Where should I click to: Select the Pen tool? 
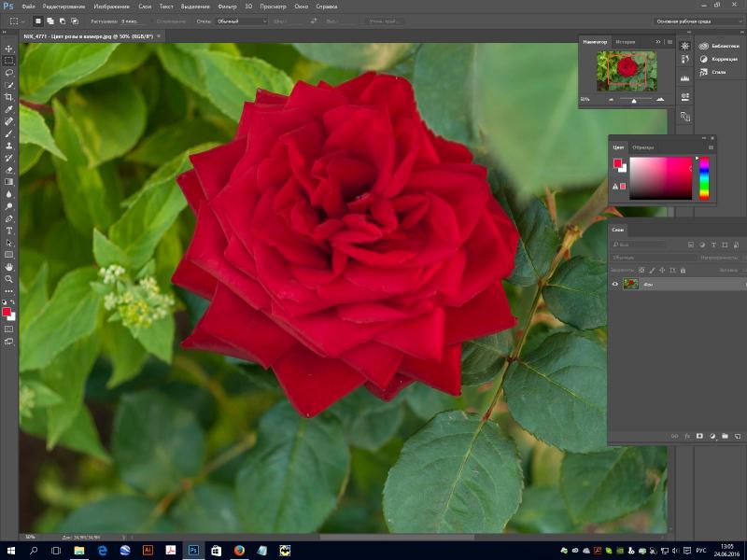click(x=9, y=218)
